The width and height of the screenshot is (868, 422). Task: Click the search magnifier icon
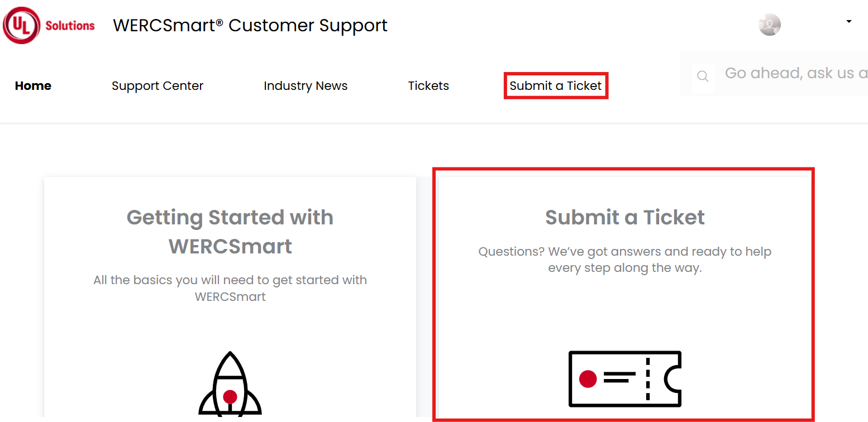[x=703, y=76]
